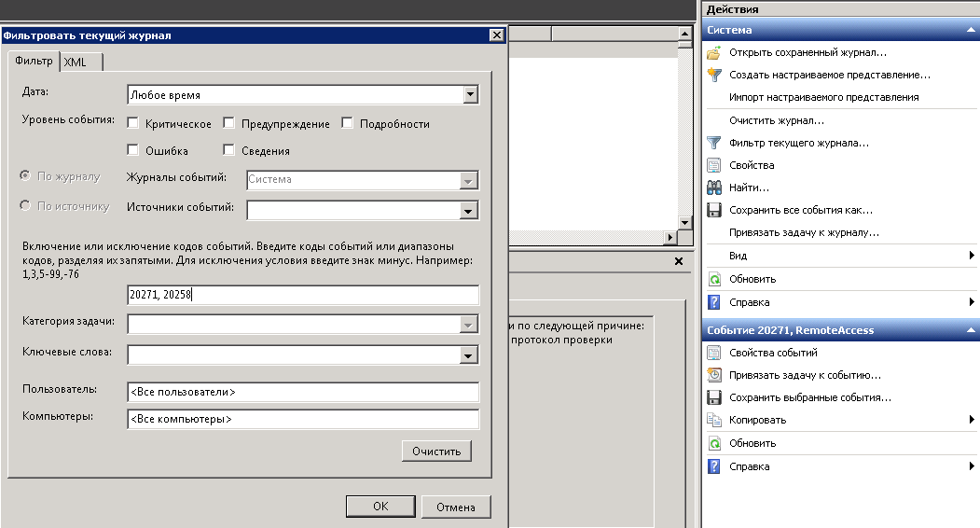Toggle the Предупреждение checkbox

pos(229,124)
